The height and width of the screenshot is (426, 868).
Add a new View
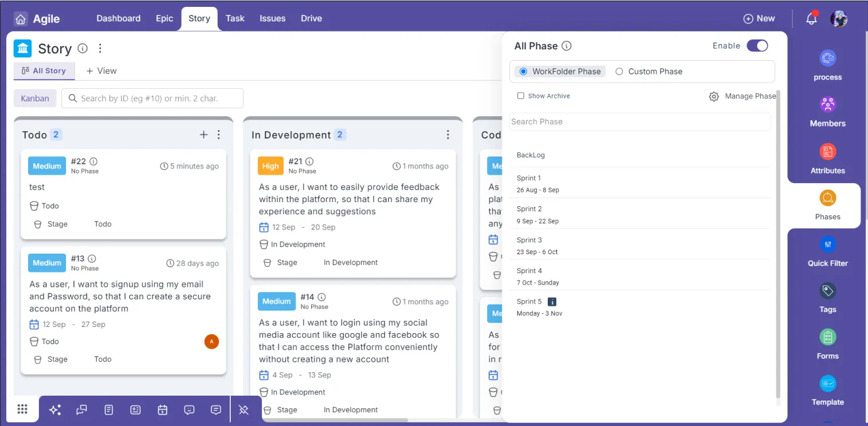click(101, 71)
